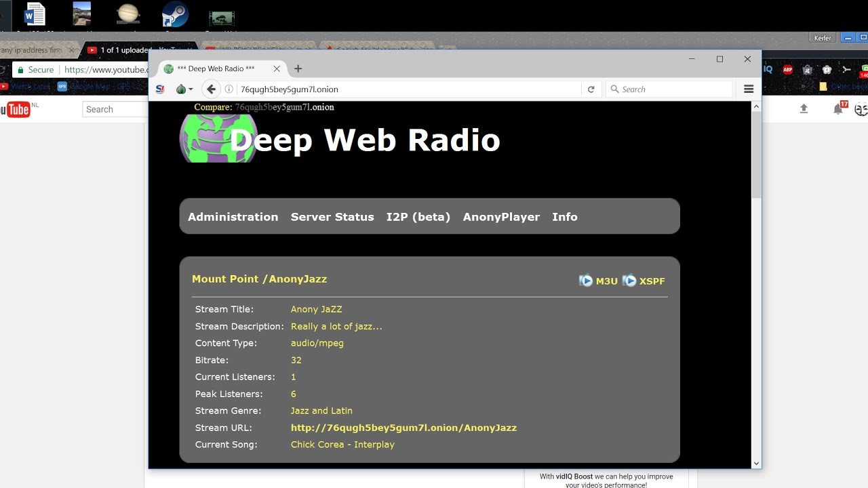The image size is (868, 488).
Task: Open a new browser tab
Action: tap(298, 68)
